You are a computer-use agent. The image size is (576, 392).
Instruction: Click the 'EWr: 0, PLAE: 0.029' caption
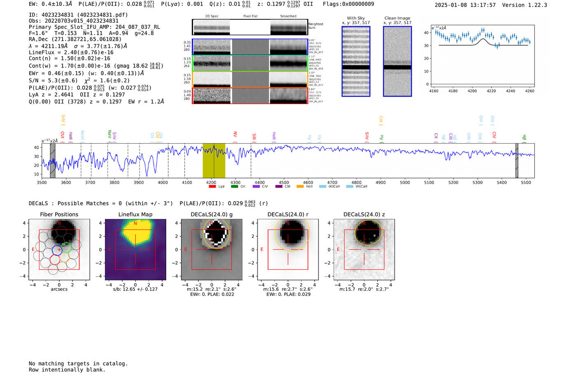click(288, 295)
